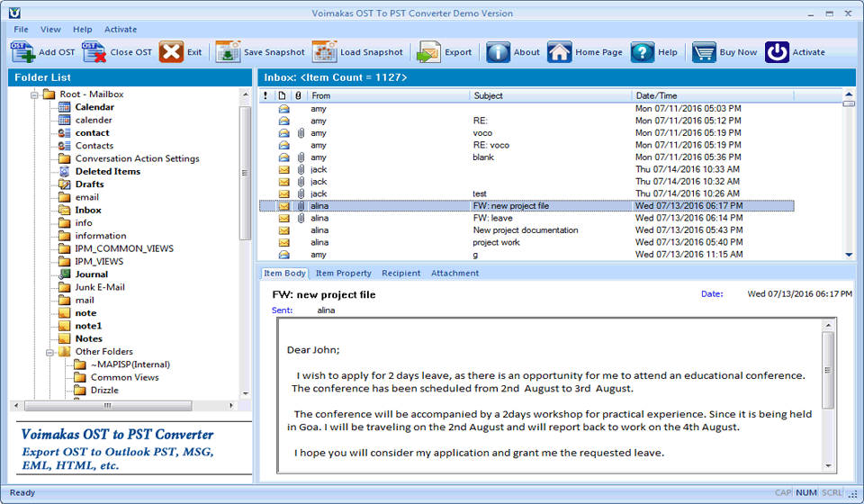Click the Add OST toolbar icon

pos(22,52)
